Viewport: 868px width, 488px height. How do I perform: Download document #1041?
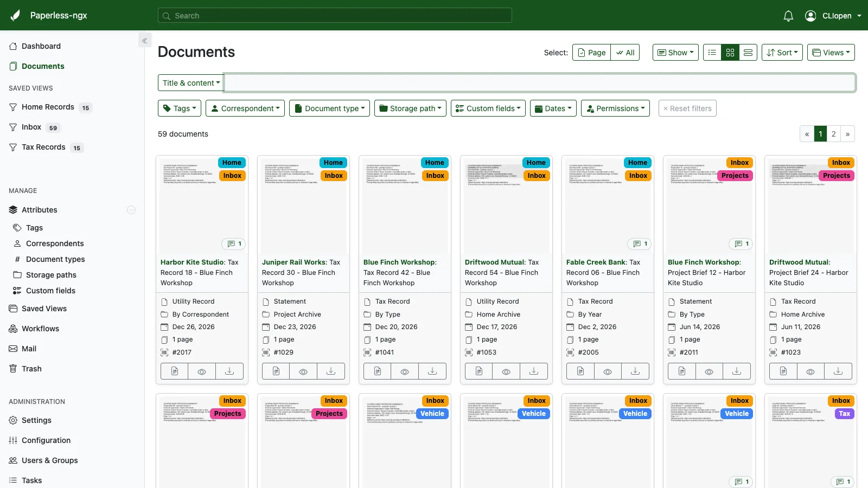432,371
